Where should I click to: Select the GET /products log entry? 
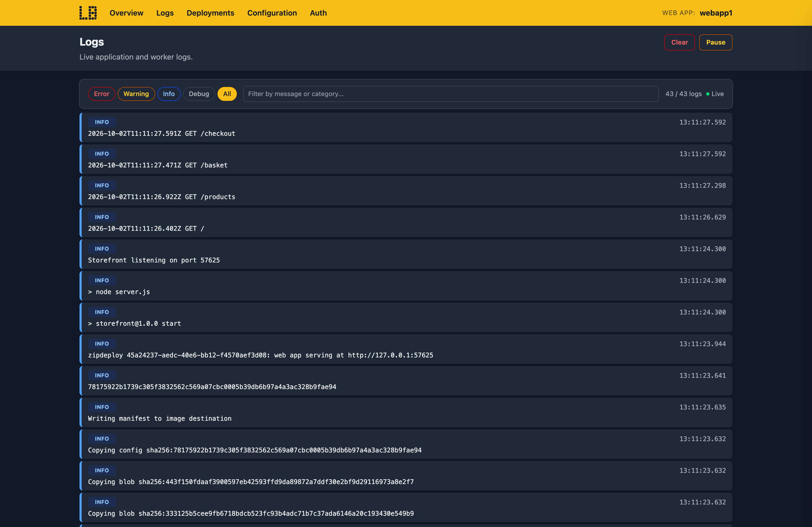point(406,191)
